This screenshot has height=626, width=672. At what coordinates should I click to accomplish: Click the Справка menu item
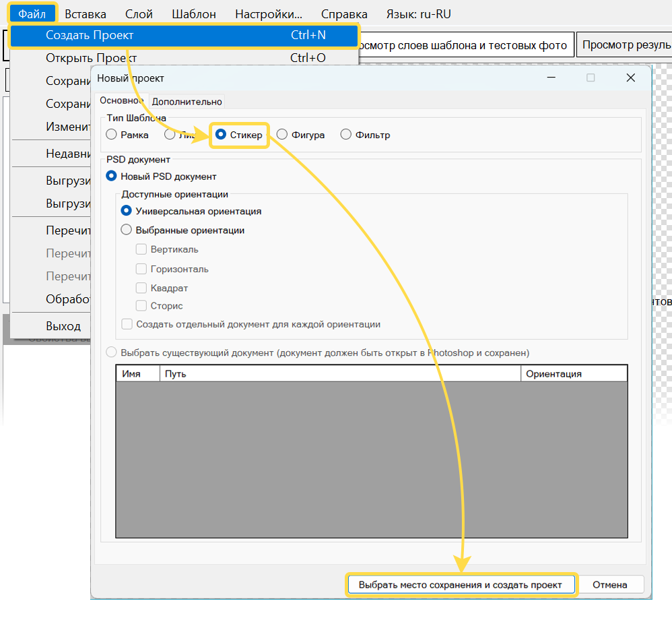pos(344,13)
